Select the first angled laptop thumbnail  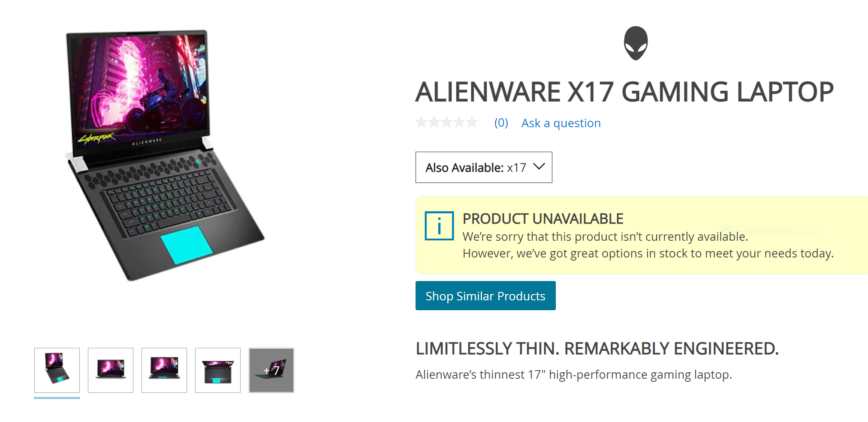(x=57, y=370)
